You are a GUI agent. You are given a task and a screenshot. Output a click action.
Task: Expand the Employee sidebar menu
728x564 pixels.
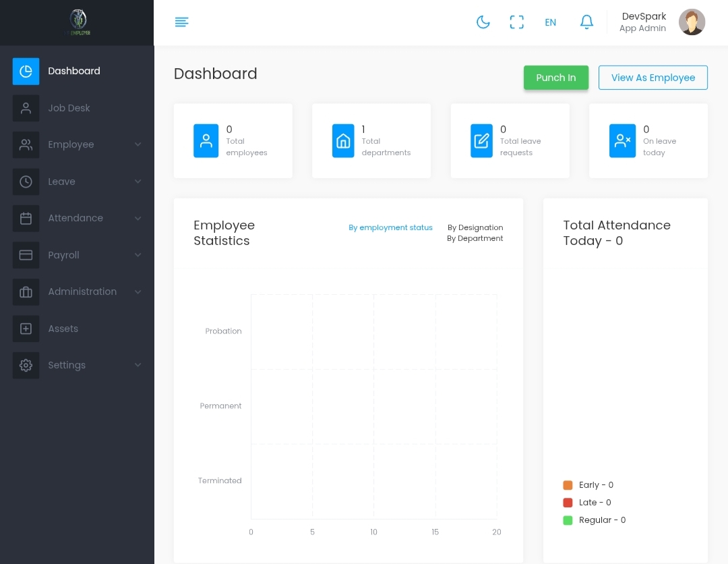point(71,144)
